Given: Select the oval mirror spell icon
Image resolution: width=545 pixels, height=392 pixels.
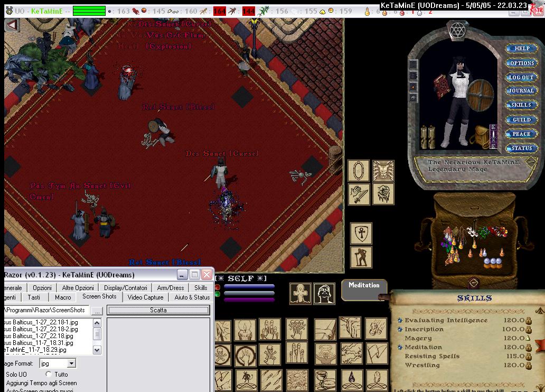Looking at the screenshot, I should click(359, 171).
